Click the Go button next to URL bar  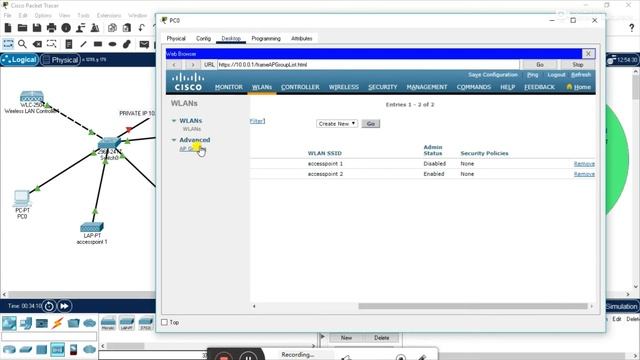(540, 64)
